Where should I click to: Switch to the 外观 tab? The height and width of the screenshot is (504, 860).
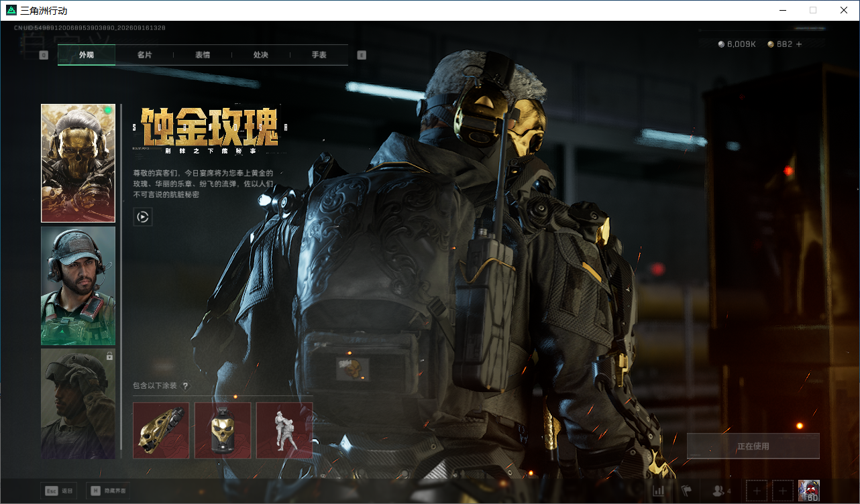coord(87,55)
